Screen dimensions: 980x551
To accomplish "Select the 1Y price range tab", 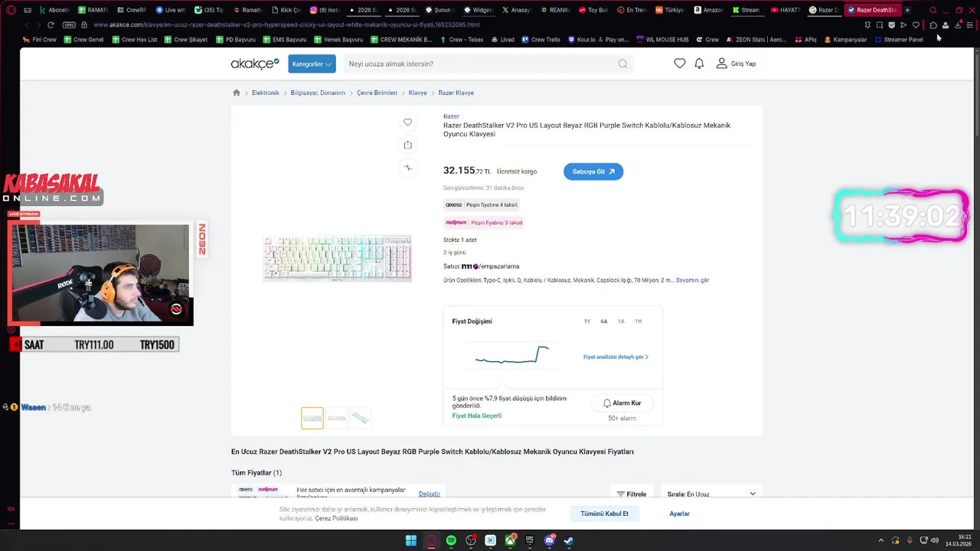I will click(x=587, y=321).
